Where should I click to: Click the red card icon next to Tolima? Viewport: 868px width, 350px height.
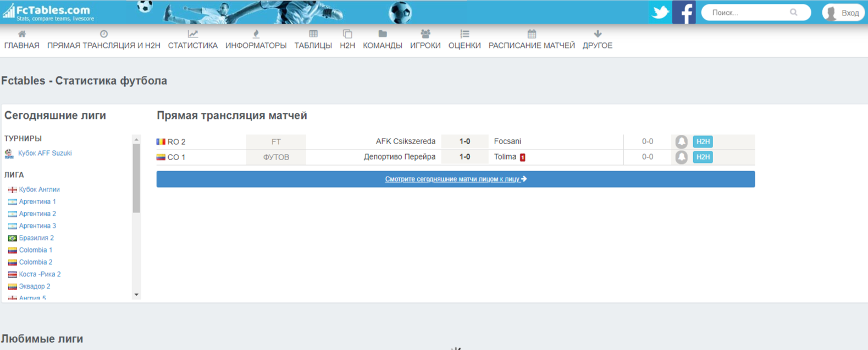522,157
